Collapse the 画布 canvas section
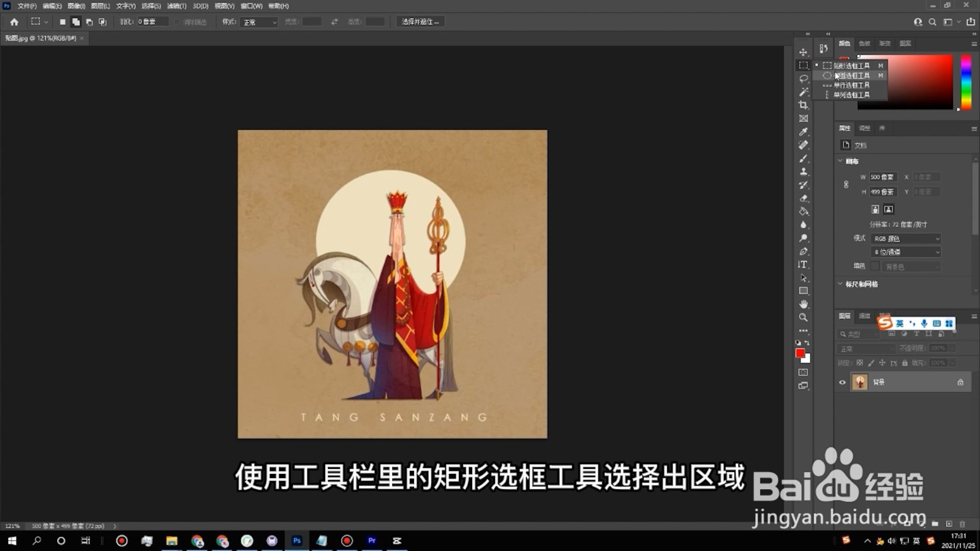Image resolution: width=980 pixels, height=551 pixels. point(840,161)
